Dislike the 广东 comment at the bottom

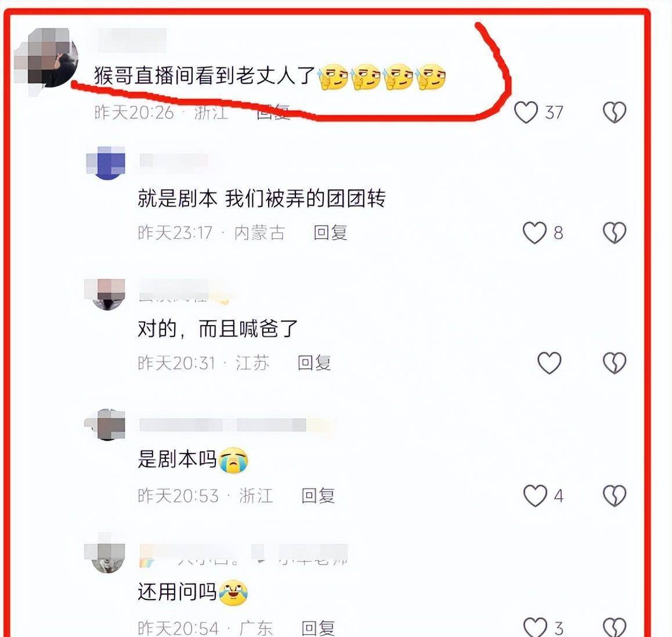click(x=615, y=627)
